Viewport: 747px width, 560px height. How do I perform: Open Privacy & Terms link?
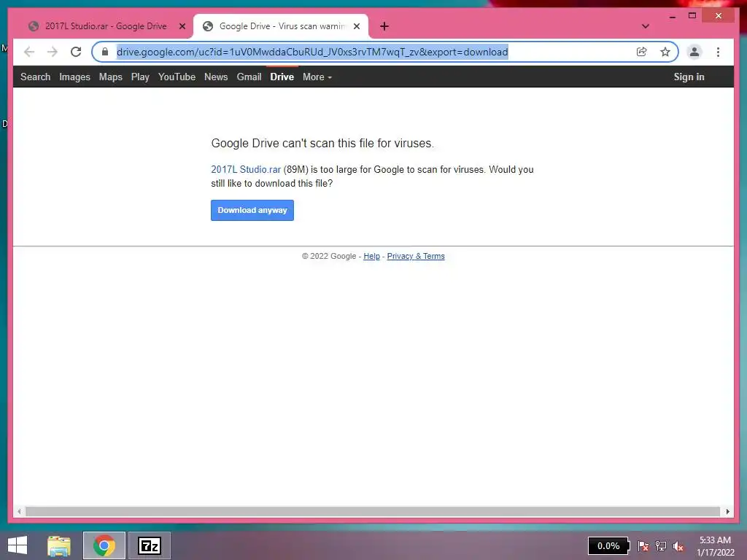(416, 256)
